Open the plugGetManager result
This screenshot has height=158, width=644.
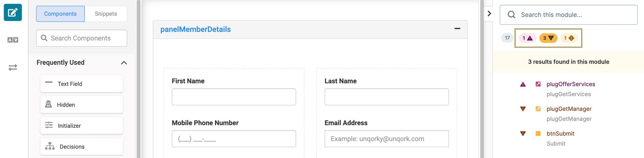coord(569,109)
